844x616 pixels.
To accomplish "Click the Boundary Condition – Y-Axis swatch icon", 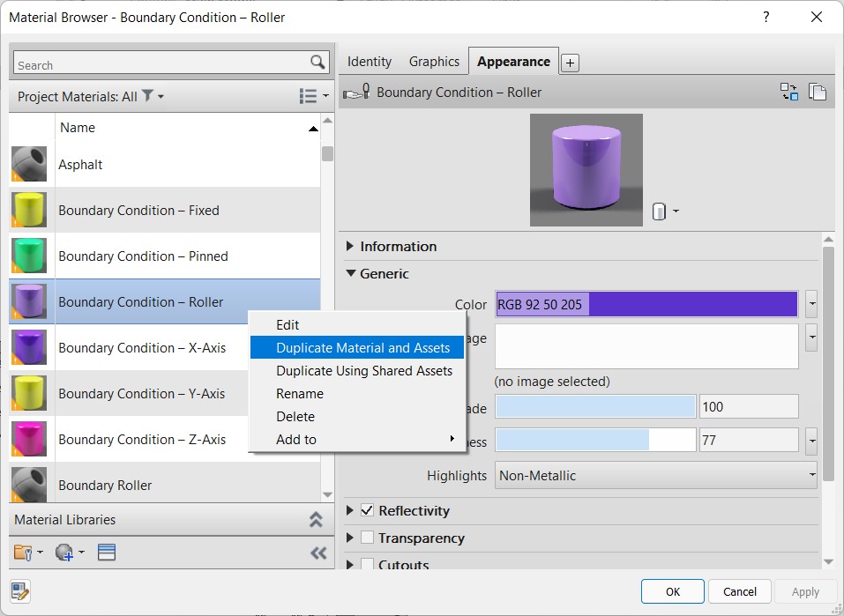I will (29, 393).
